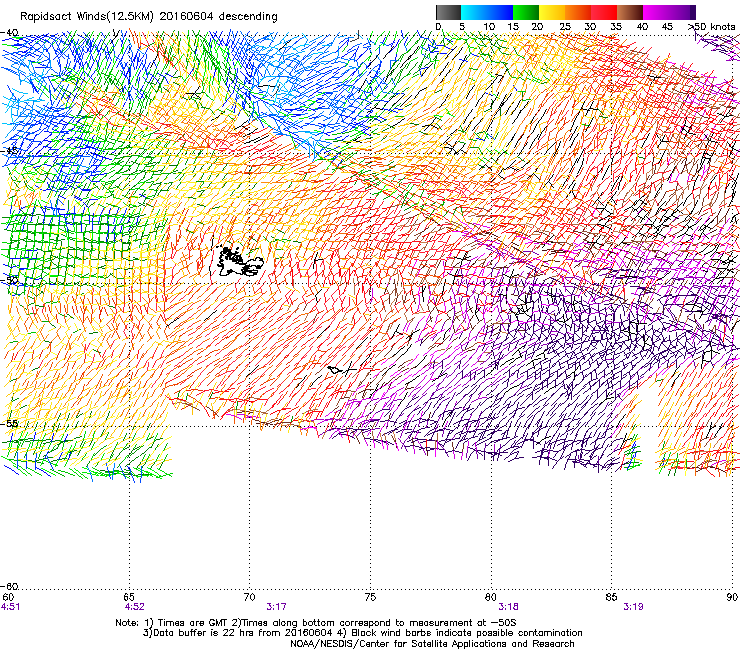Click the blue 10–15 knots color segment
The width and height of the screenshot is (740, 650).
[500, 12]
